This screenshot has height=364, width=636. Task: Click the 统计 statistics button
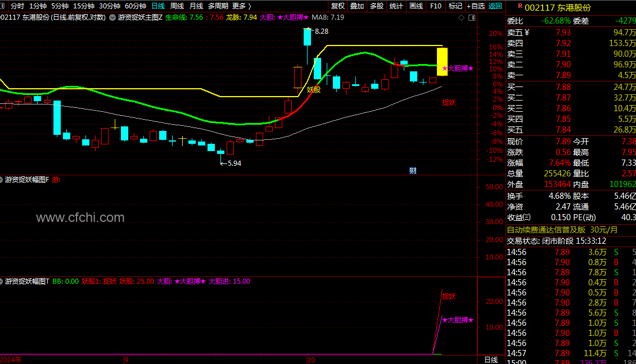396,6
